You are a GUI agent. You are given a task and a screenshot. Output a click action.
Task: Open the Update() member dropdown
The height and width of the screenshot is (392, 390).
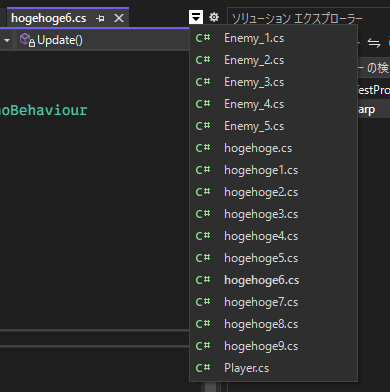(103, 40)
